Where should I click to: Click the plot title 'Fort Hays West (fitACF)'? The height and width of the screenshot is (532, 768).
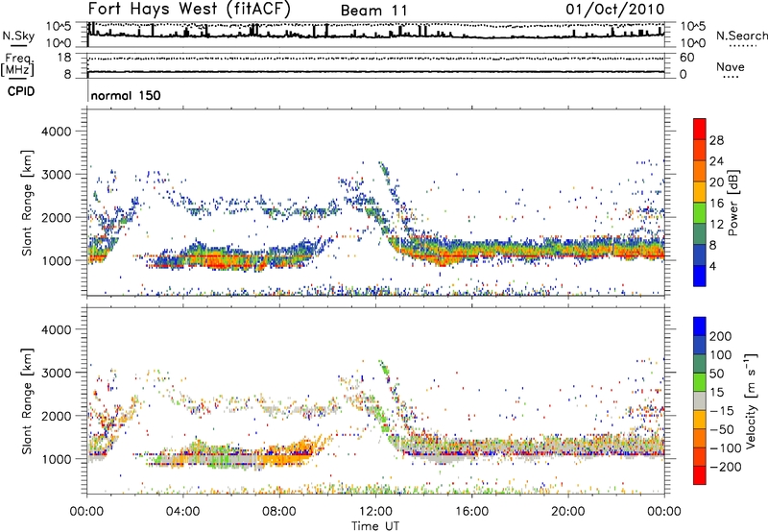pos(189,9)
